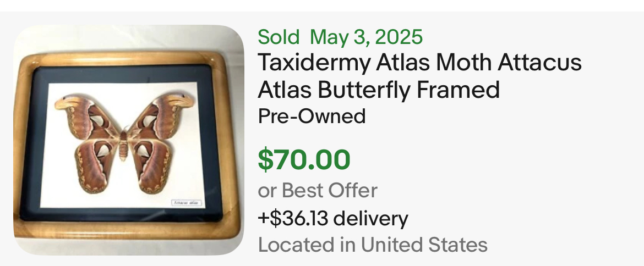644x266 pixels.
Task: Click the "or Best Offer" text
Action: click(318, 190)
